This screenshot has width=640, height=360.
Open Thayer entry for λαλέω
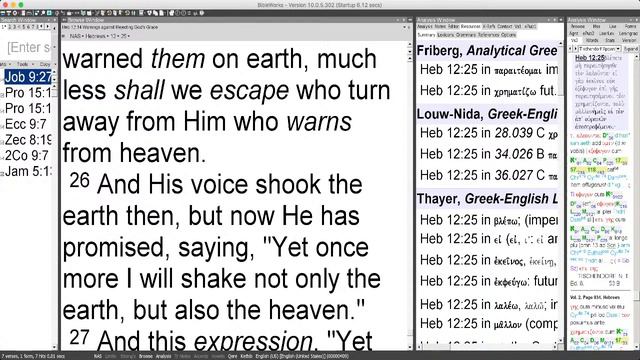click(489, 304)
